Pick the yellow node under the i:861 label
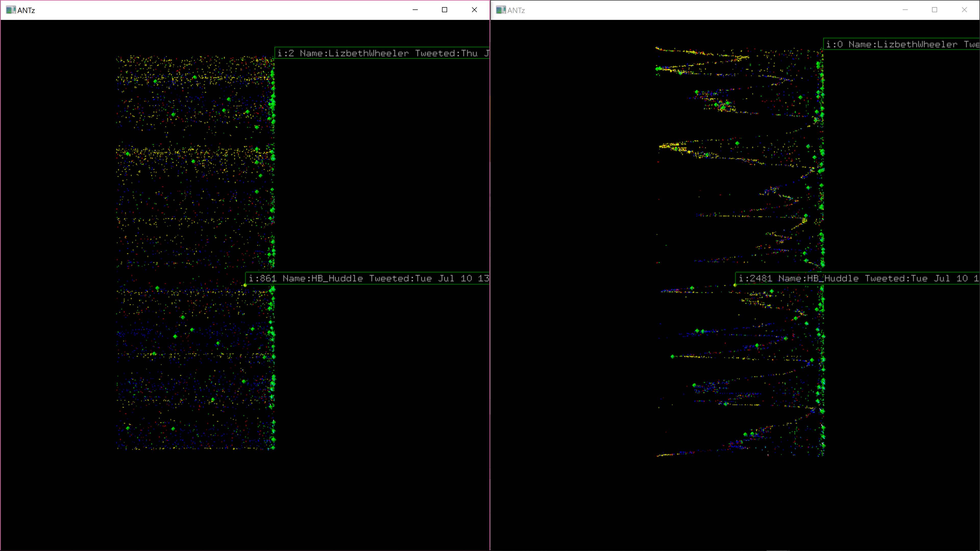Image resolution: width=980 pixels, height=551 pixels. [245, 285]
